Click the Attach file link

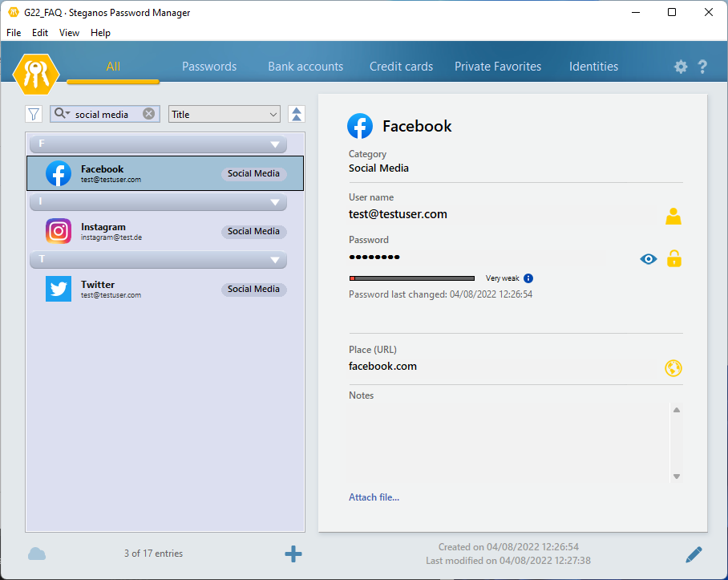374,497
